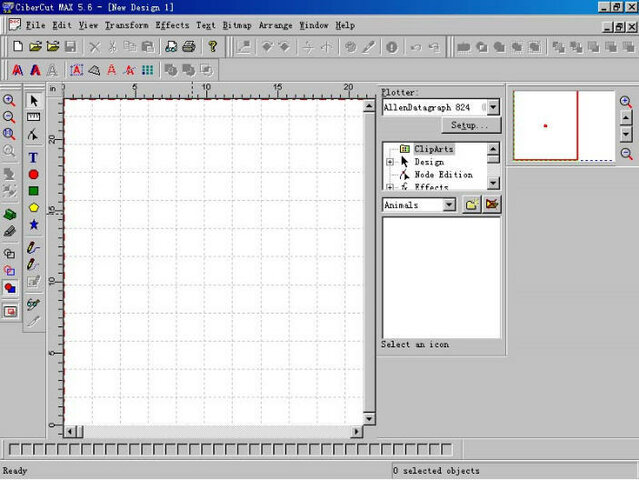Click the teal dots grid array icon
The height and width of the screenshot is (480, 639).
(x=148, y=70)
